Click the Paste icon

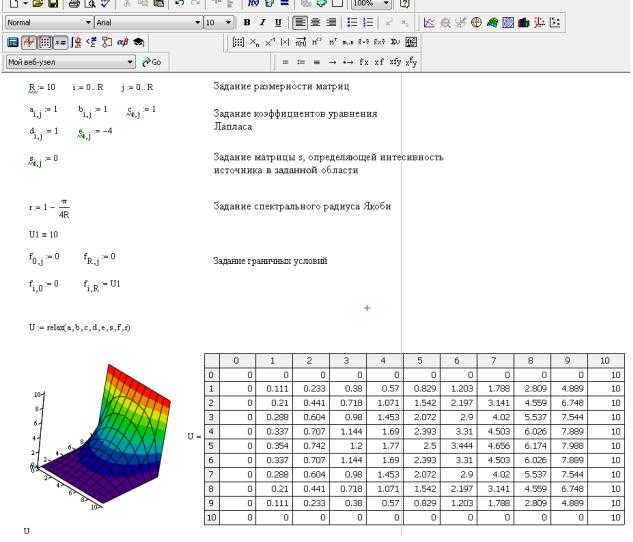pyautogui.click(x=159, y=4)
